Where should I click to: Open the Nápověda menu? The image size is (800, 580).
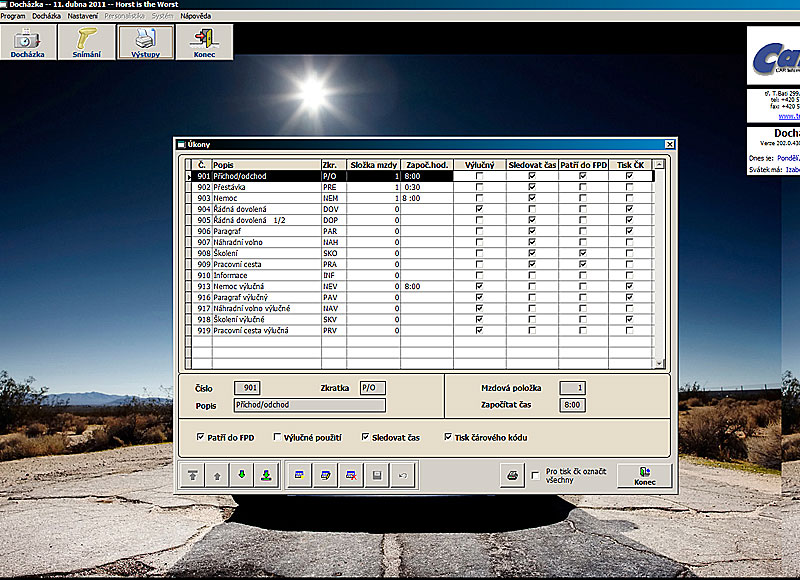click(195, 16)
